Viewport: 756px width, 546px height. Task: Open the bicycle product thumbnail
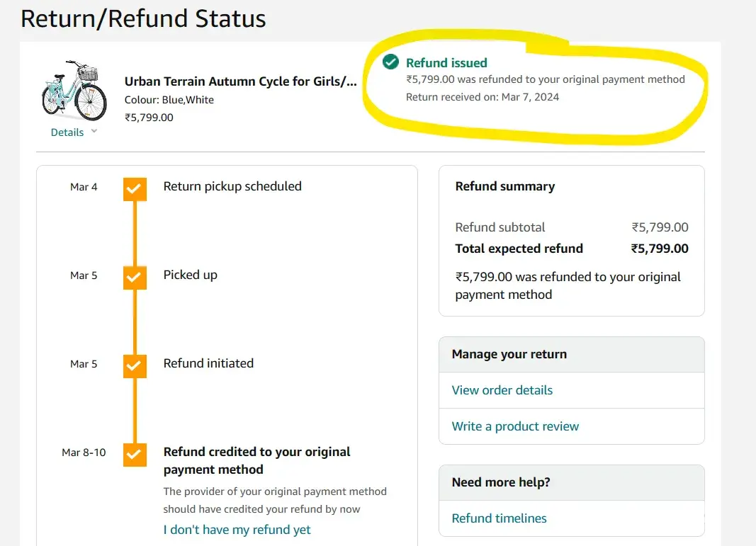pos(74,91)
